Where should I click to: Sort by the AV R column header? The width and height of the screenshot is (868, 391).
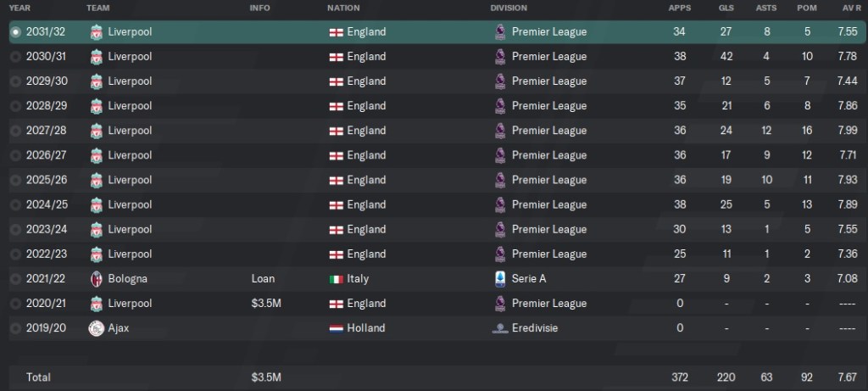tap(853, 8)
